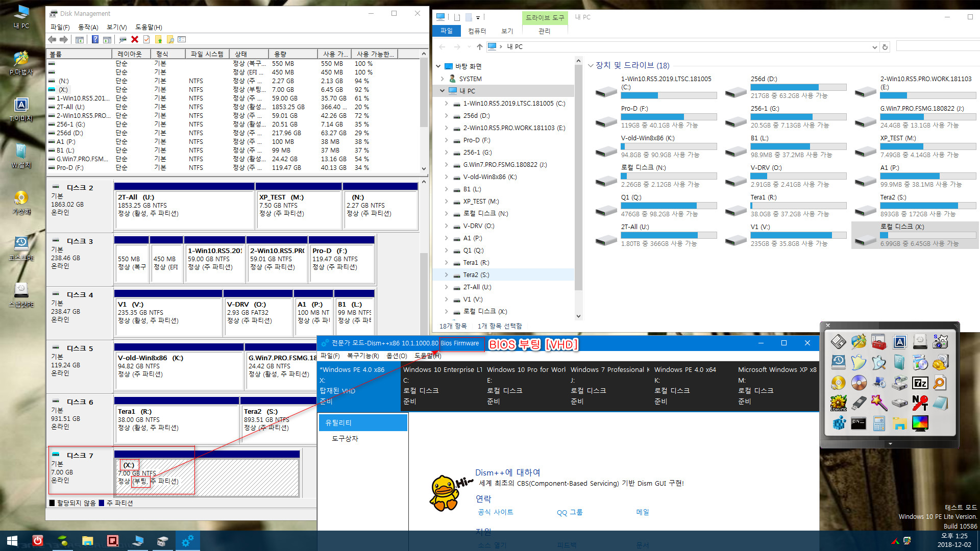
Task: Open the golden disc burner icon in launcher
Action: tap(838, 383)
